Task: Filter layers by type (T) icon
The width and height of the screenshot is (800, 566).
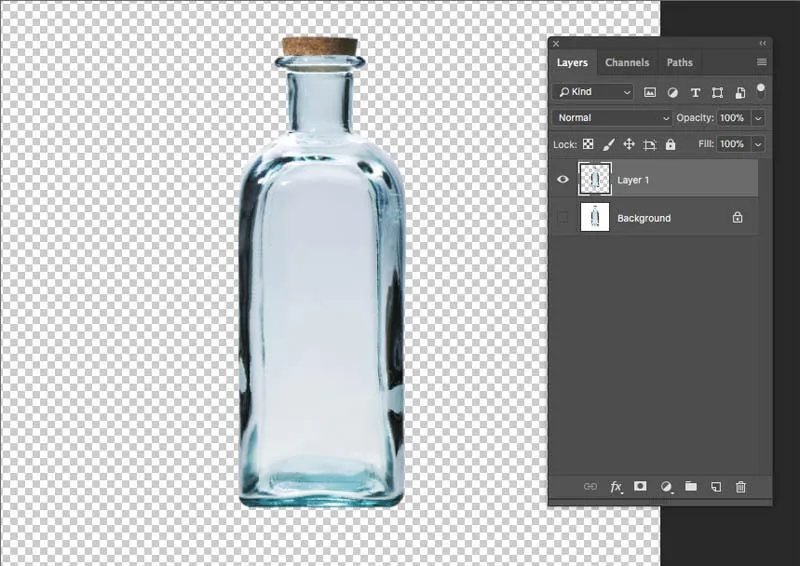Action: pos(695,92)
